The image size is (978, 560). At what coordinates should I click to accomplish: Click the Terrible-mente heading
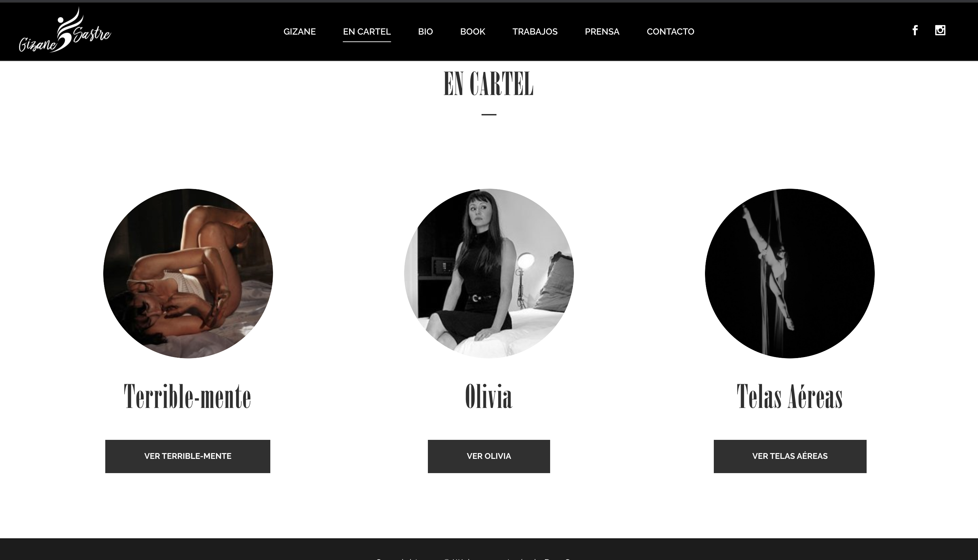click(187, 396)
